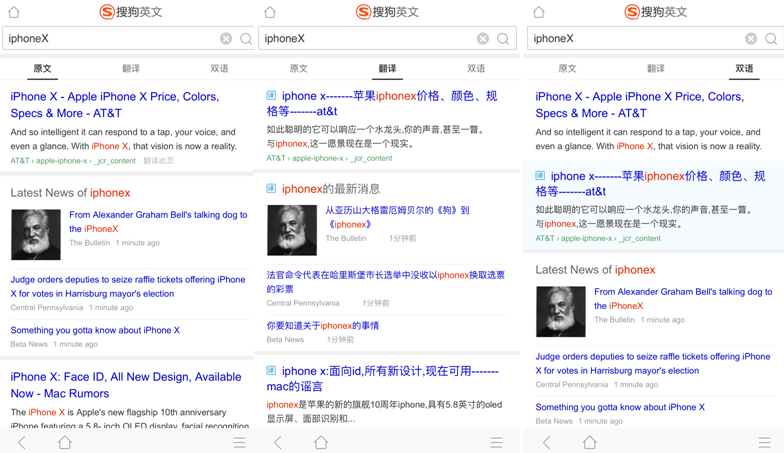The image size is (784, 453).
Task: Open 'iPhone X: Face ID, All New Design' result
Action: tap(126, 385)
